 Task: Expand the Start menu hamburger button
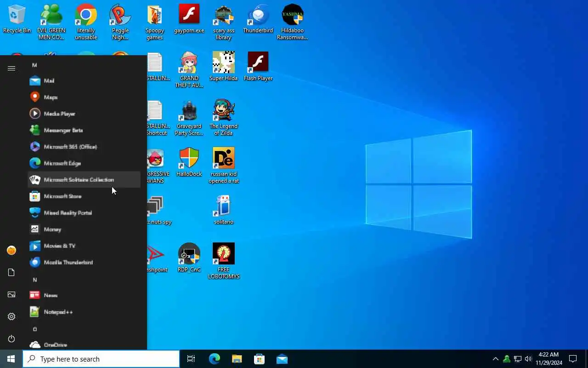[11, 68]
